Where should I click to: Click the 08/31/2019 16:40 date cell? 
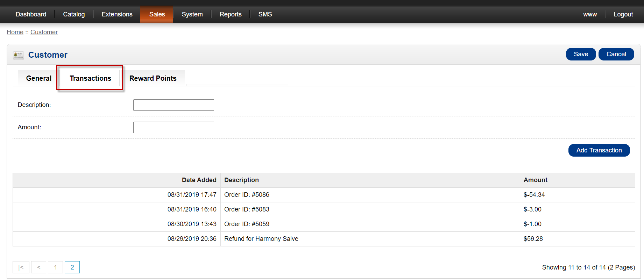[117, 209]
